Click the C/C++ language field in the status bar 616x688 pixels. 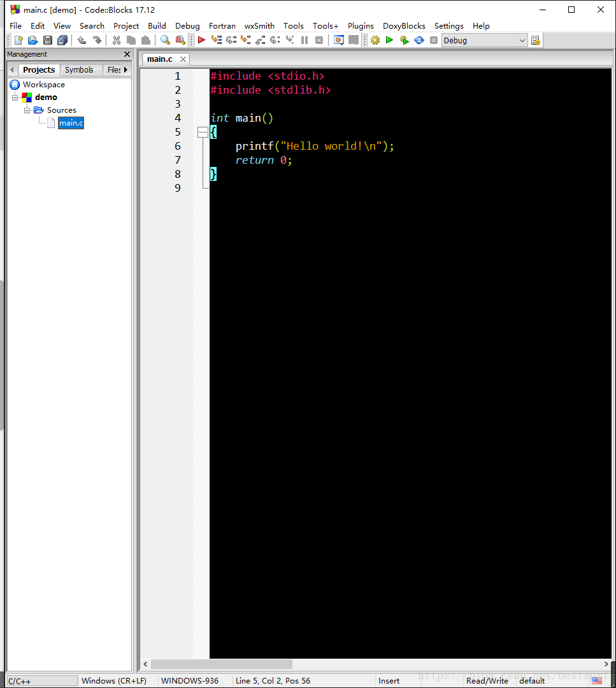click(42, 681)
